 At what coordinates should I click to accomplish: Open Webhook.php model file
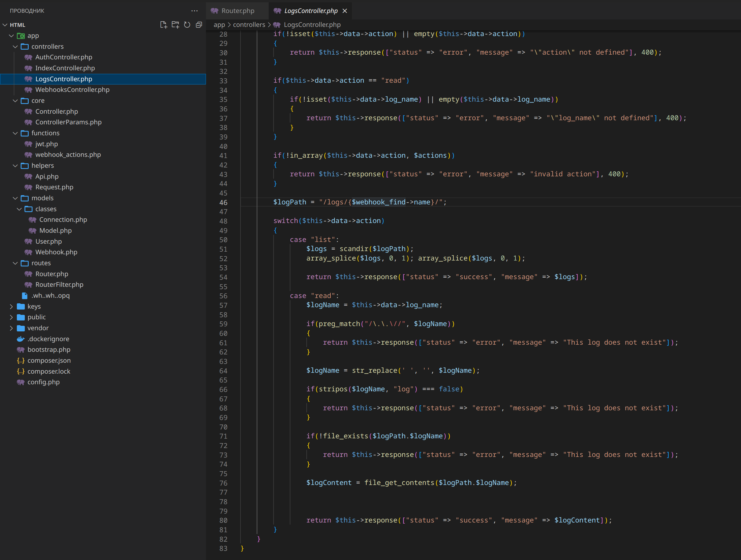56,252
